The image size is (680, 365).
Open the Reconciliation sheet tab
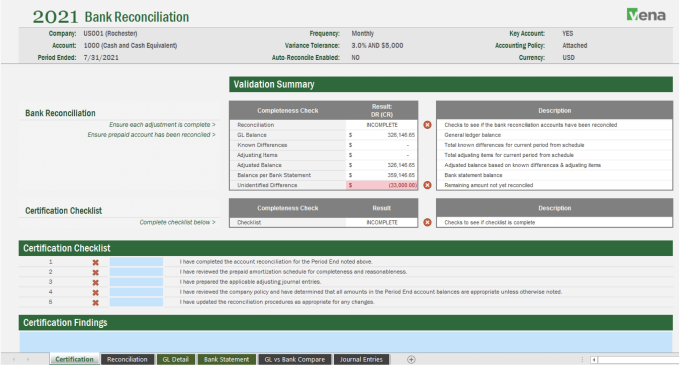point(127,359)
